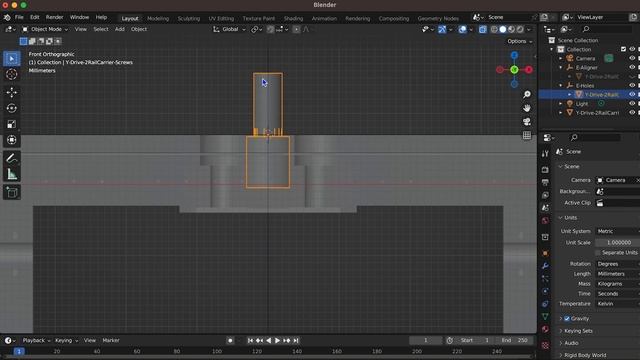Choose the Rotate tool
Screen dimensions: 640x360
point(12,108)
